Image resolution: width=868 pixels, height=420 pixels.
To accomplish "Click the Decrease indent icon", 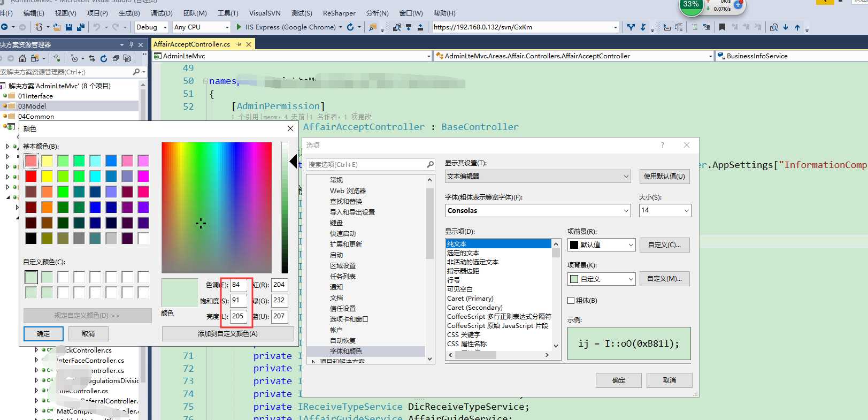I will pyautogui.click(x=706, y=27).
